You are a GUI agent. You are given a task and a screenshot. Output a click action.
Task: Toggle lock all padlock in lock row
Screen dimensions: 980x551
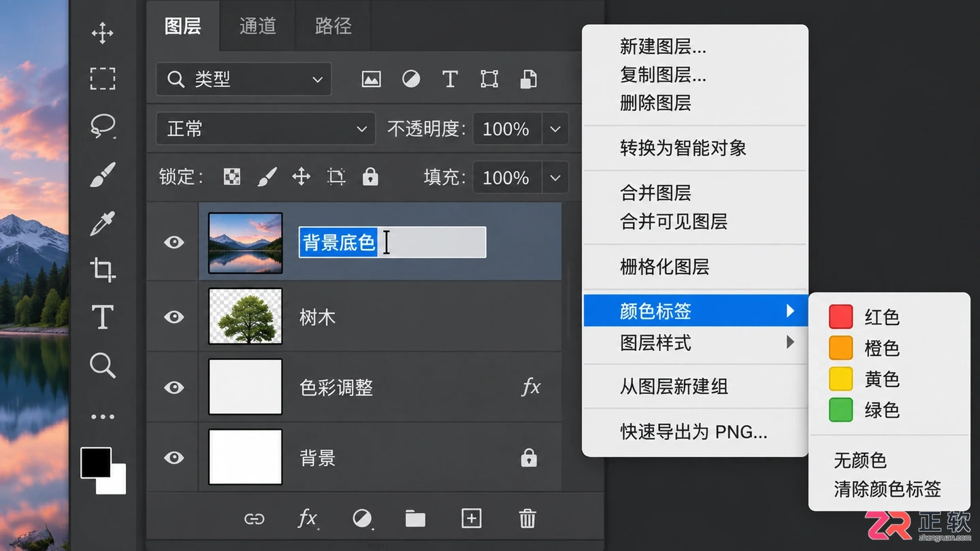click(x=370, y=178)
